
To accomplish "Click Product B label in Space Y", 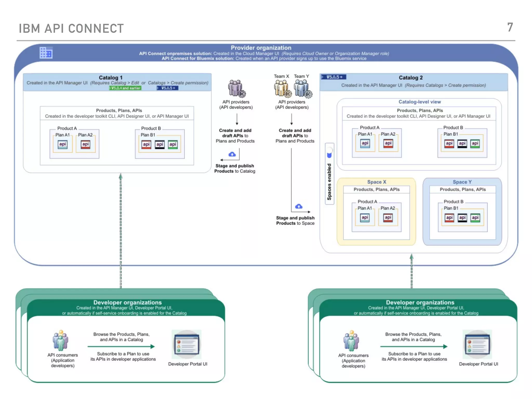I will tap(454, 202).
